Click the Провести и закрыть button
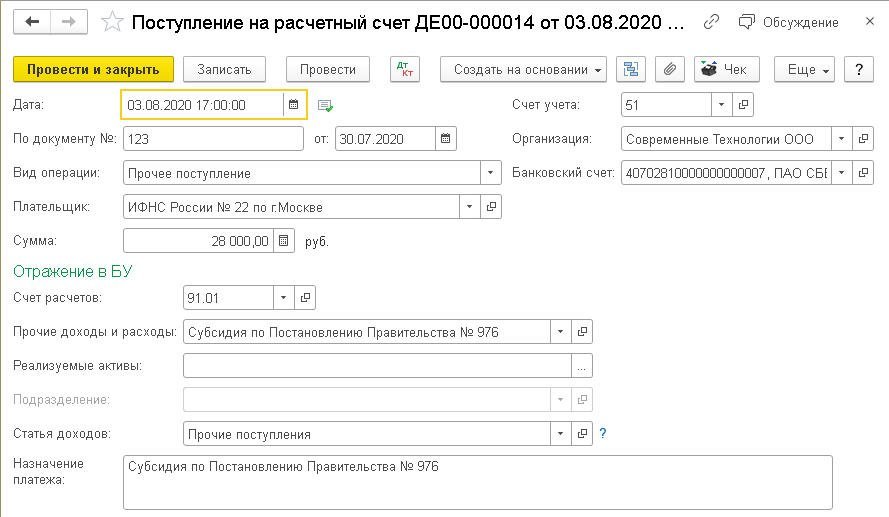Screen dimensions: 889x517 pos(93,69)
